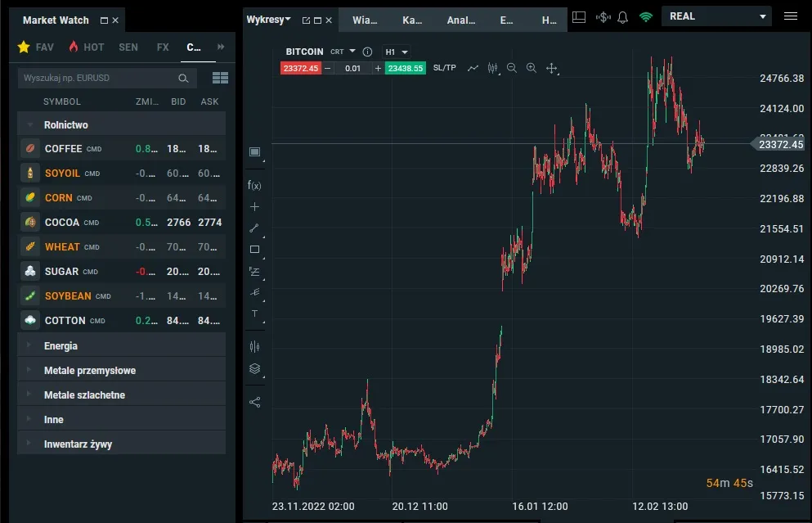This screenshot has width=812, height=523.
Task: Click the SL/TP button
Action: pos(444,68)
